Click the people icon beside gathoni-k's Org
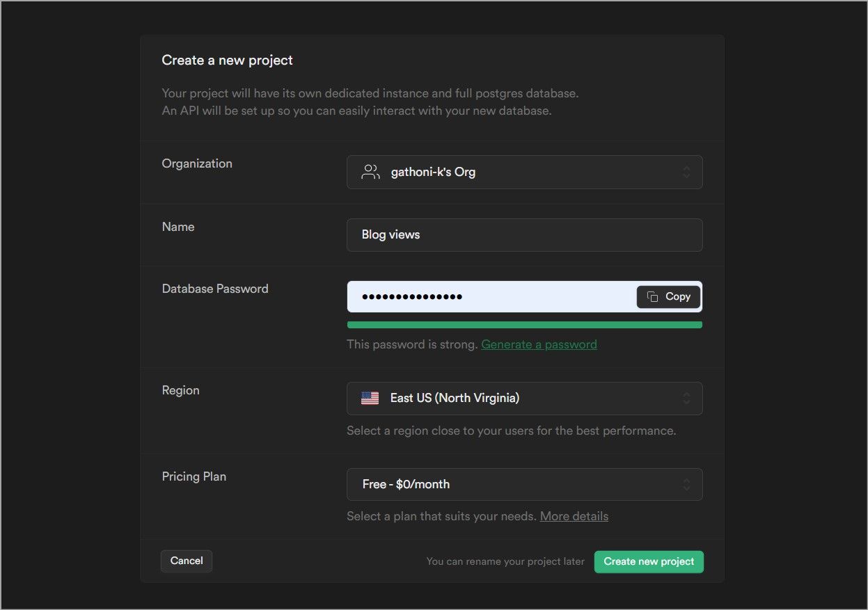Image resolution: width=868 pixels, height=610 pixels. coord(370,172)
